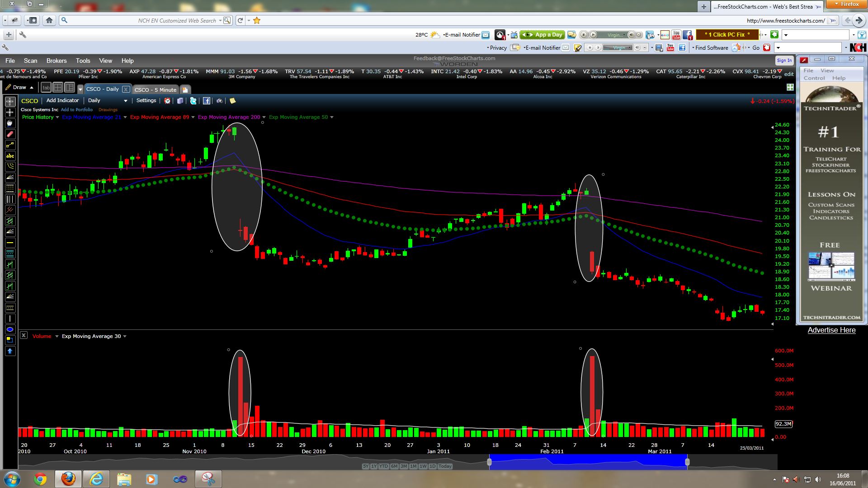This screenshot has height=488, width=868.
Task: Select the single vertical line tool
Action: pyautogui.click(x=10, y=319)
